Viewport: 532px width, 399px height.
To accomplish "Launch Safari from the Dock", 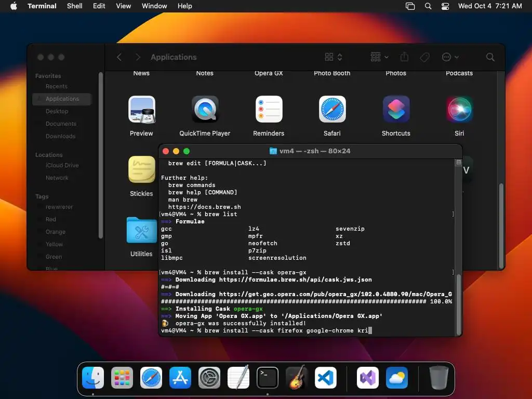I will coord(151,377).
